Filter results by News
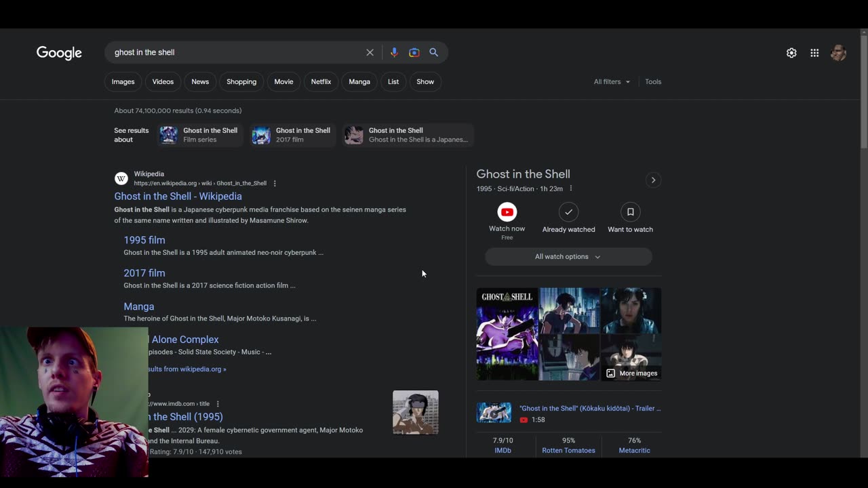868x488 pixels. point(200,82)
